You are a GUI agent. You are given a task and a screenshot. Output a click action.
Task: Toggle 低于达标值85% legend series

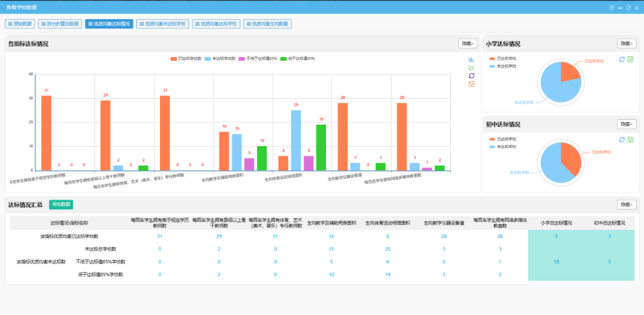pyautogui.click(x=297, y=58)
